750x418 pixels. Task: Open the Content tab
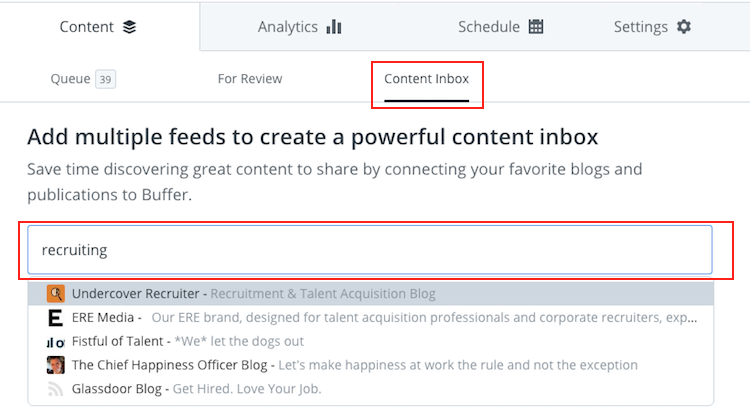[x=98, y=27]
